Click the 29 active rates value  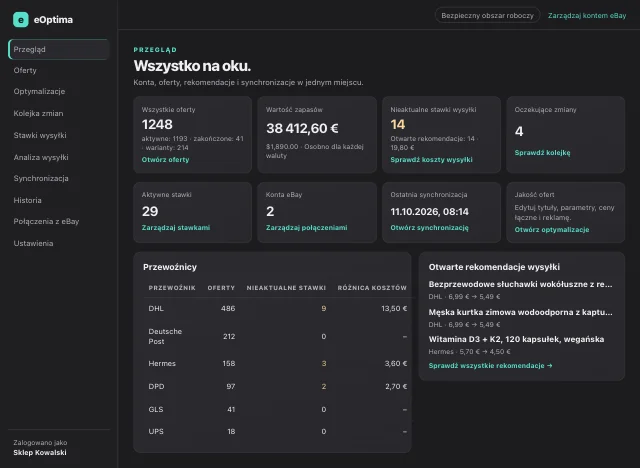150,211
